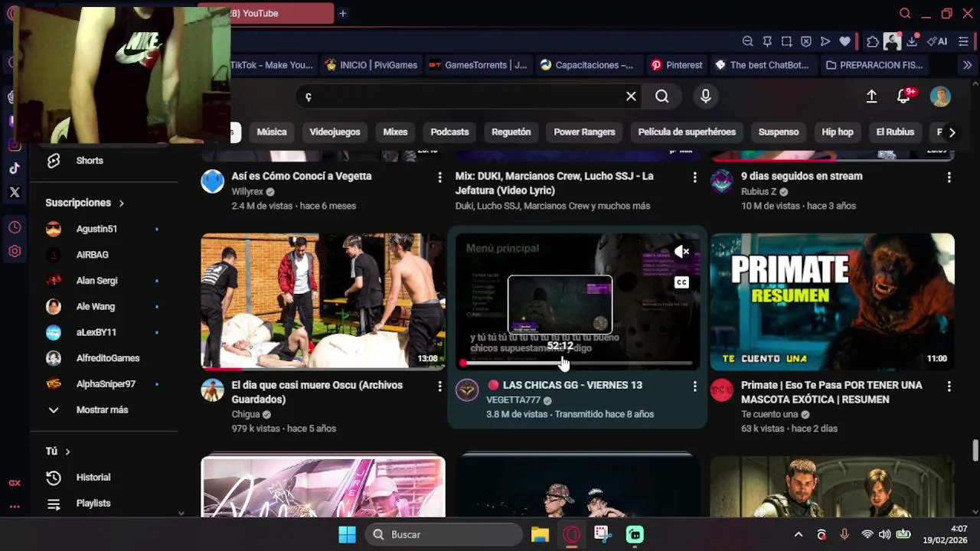The width and height of the screenshot is (980, 551).
Task: Open YouTube notifications bell
Action: (x=904, y=96)
